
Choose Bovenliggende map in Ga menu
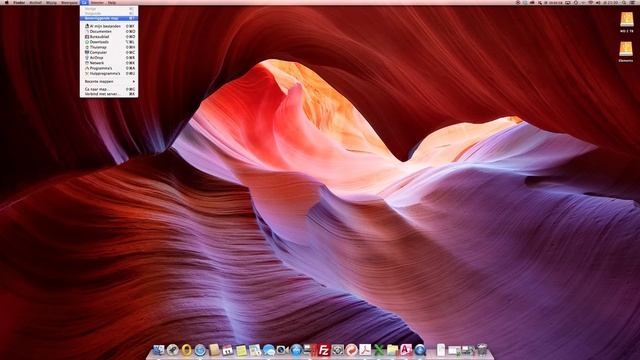(x=109, y=18)
